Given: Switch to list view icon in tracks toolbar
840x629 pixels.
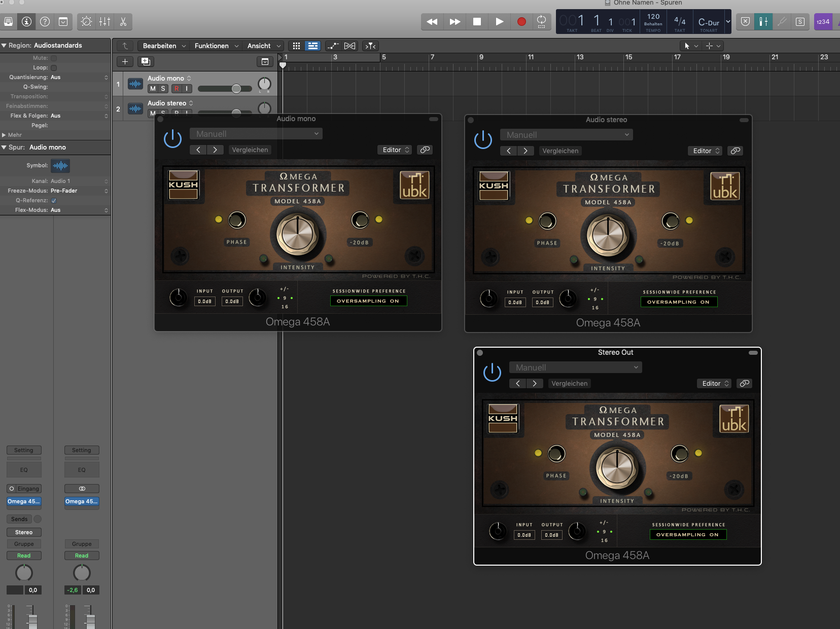Looking at the screenshot, I should pos(313,46).
